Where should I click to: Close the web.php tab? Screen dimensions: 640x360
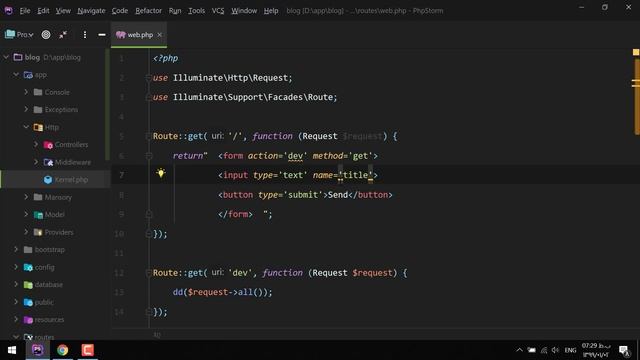160,35
